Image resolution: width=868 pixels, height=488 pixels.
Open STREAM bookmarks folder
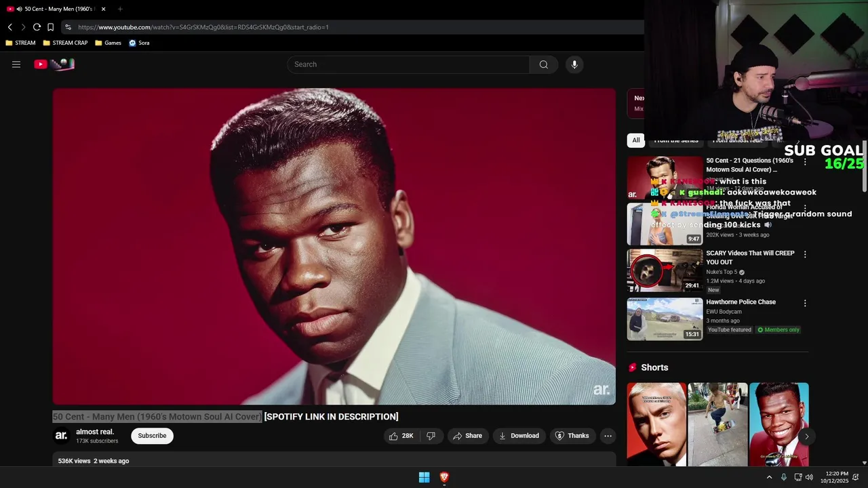point(20,43)
